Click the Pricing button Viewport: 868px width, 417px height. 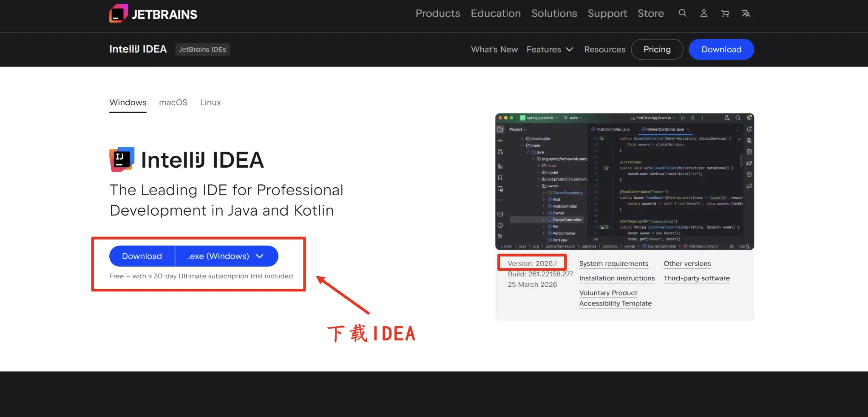(x=657, y=49)
